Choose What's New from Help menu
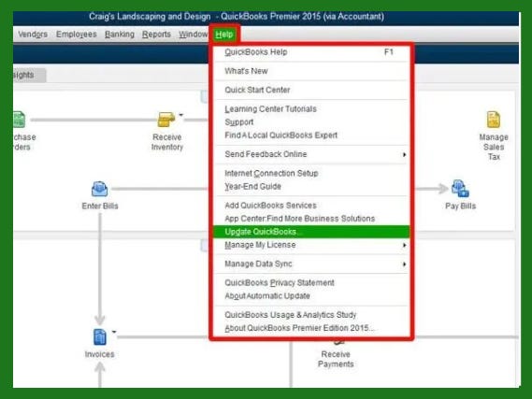This screenshot has height=399, width=532. pyautogui.click(x=311, y=71)
